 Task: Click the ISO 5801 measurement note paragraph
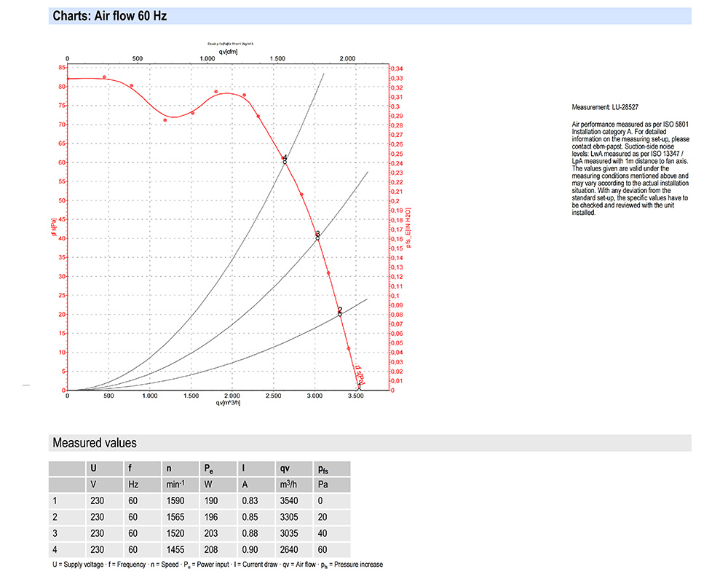[631, 169]
